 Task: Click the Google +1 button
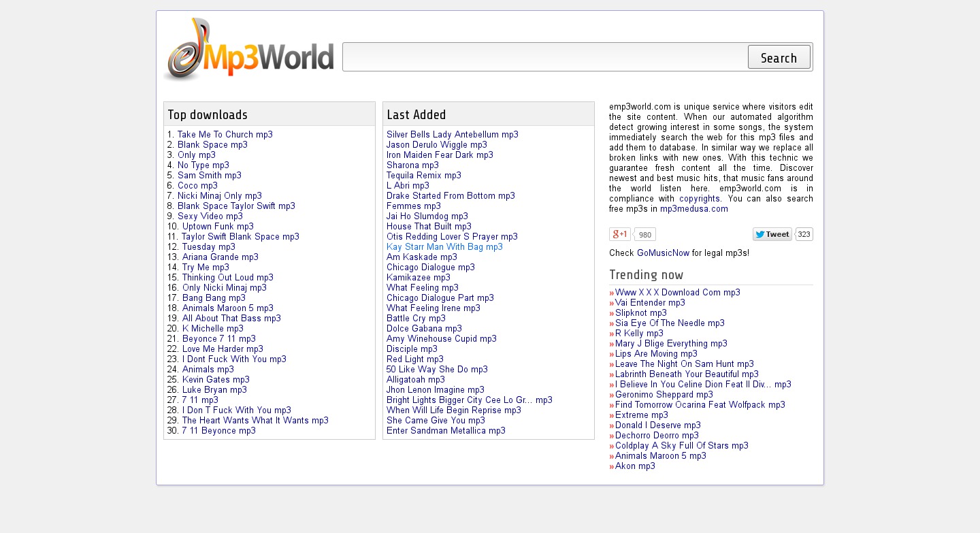(x=619, y=234)
